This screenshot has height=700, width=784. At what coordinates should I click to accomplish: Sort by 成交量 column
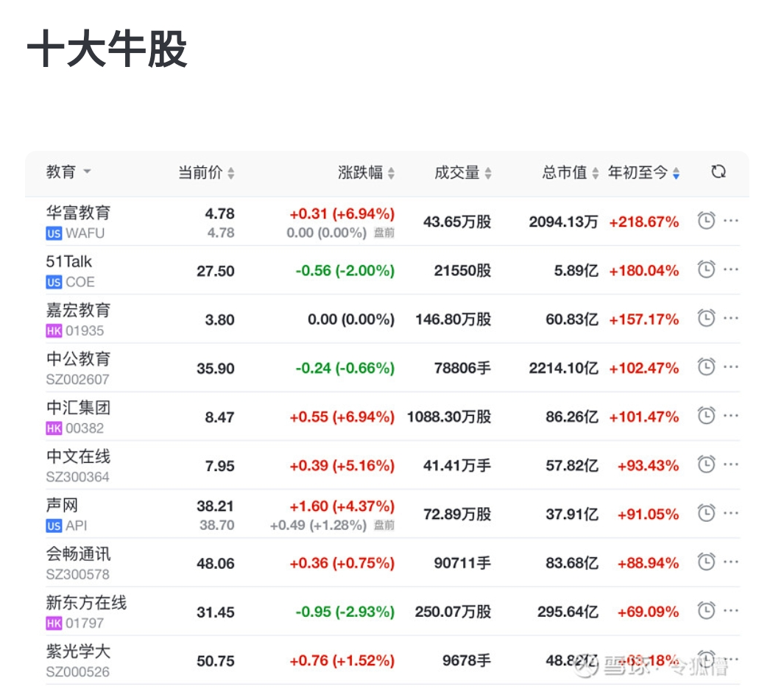[463, 172]
